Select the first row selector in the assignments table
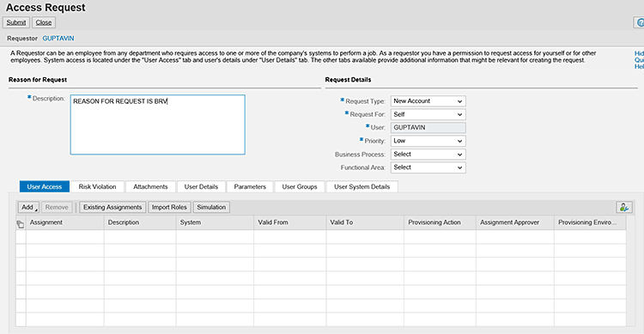Screen dimensions: 644x334 pos(21,237)
